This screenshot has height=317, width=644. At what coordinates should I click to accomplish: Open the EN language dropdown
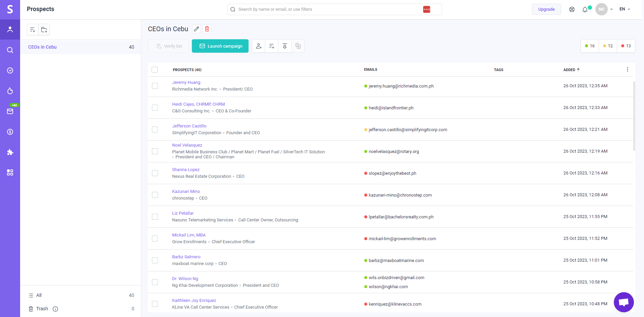pyautogui.click(x=625, y=9)
